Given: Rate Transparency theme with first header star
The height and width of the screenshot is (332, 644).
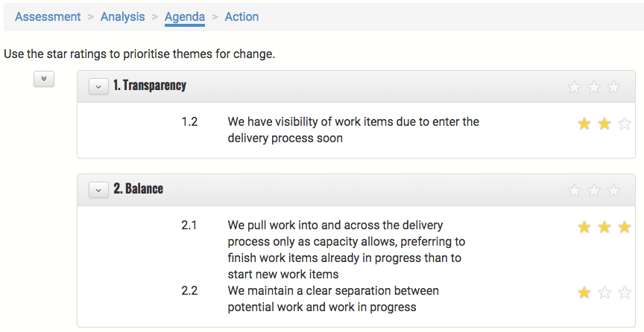Looking at the screenshot, I should [574, 87].
